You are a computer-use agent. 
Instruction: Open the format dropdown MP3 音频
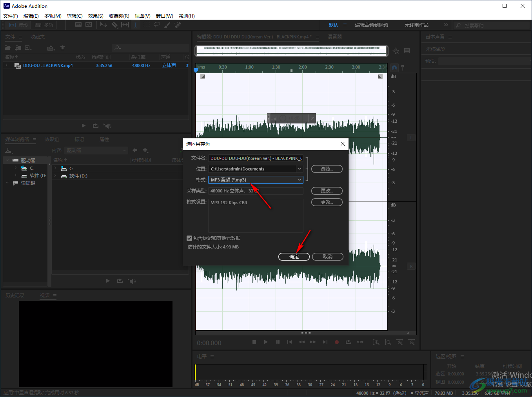pos(256,180)
